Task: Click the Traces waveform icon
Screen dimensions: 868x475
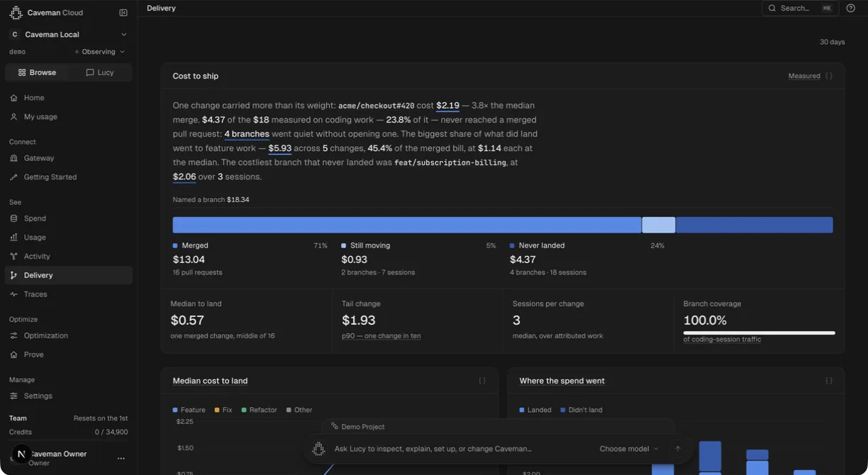Action: 13,294
